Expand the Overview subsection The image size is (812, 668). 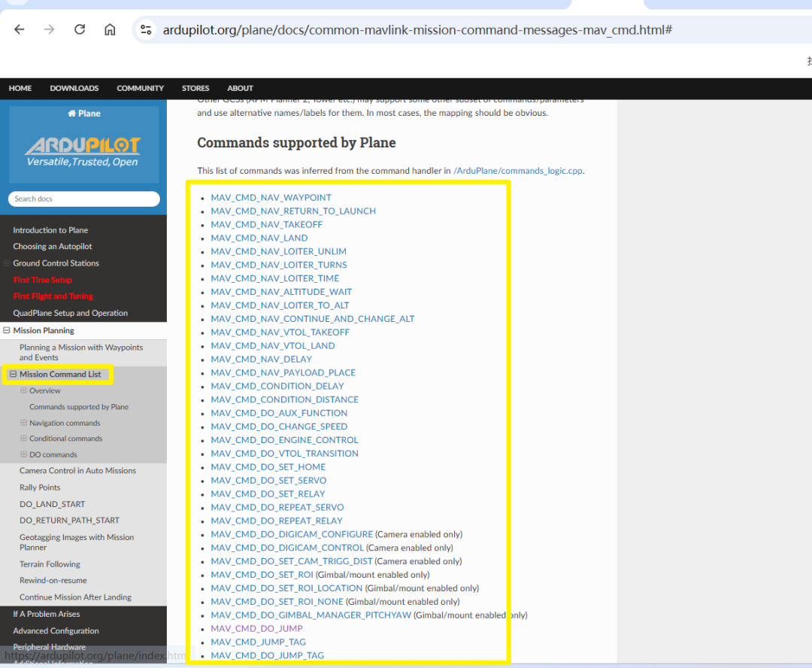23,390
